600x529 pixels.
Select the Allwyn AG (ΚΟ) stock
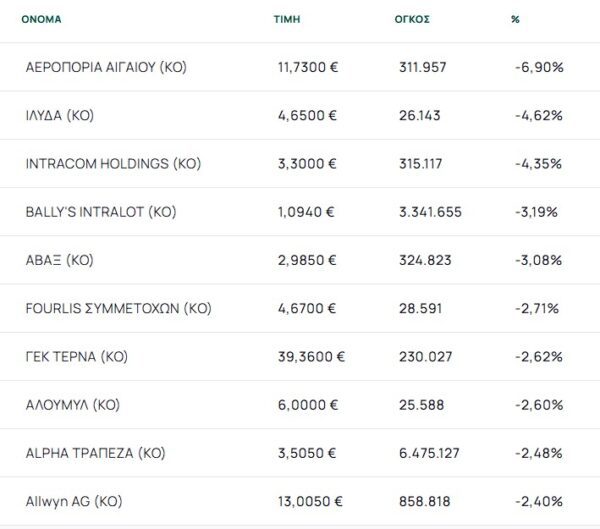(x=73, y=501)
